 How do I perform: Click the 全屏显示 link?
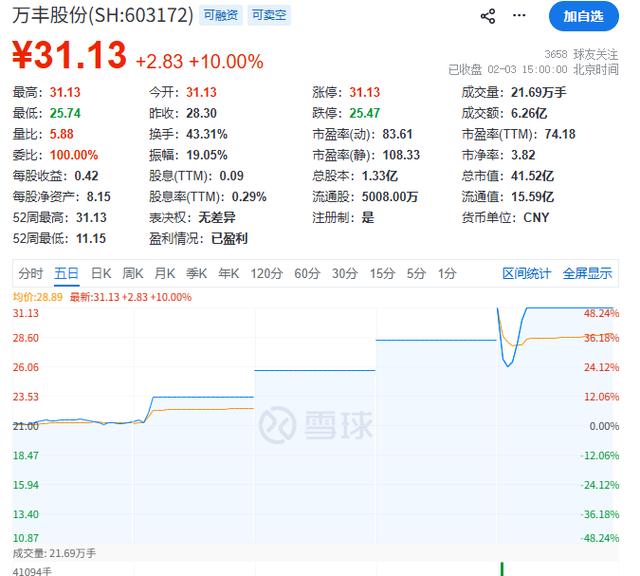pyautogui.click(x=587, y=273)
